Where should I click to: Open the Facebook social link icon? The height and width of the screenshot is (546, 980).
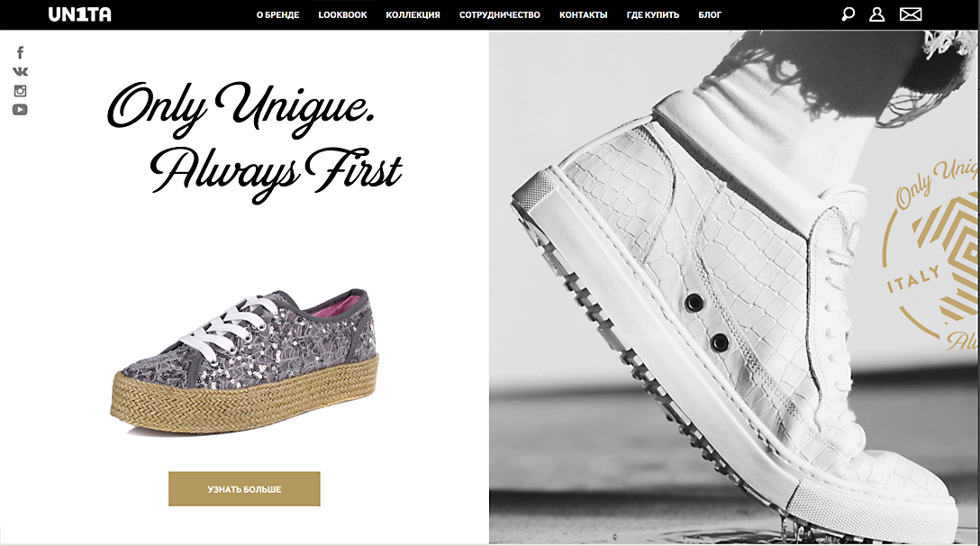tap(20, 52)
